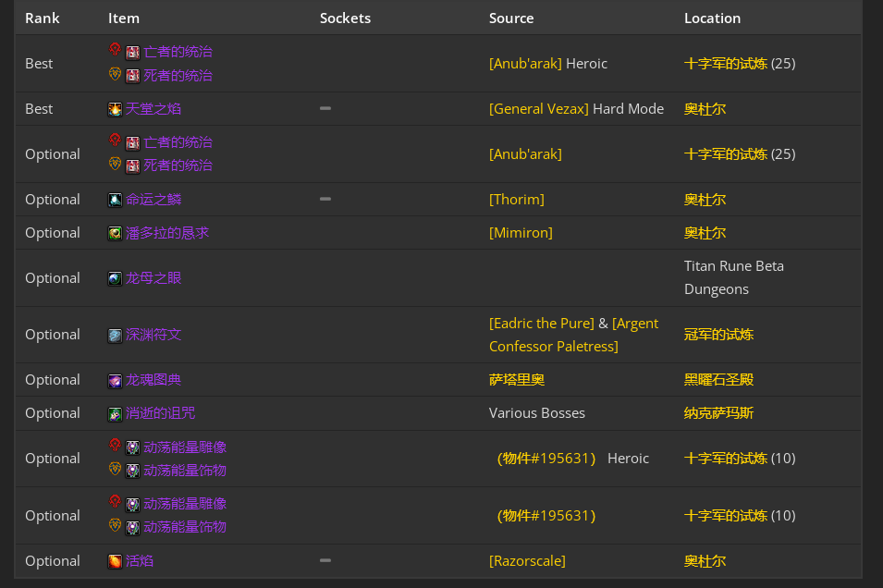Click 亡者的统治 item icon in Best row
Image resolution: width=883 pixels, height=588 pixels.
[x=132, y=53]
